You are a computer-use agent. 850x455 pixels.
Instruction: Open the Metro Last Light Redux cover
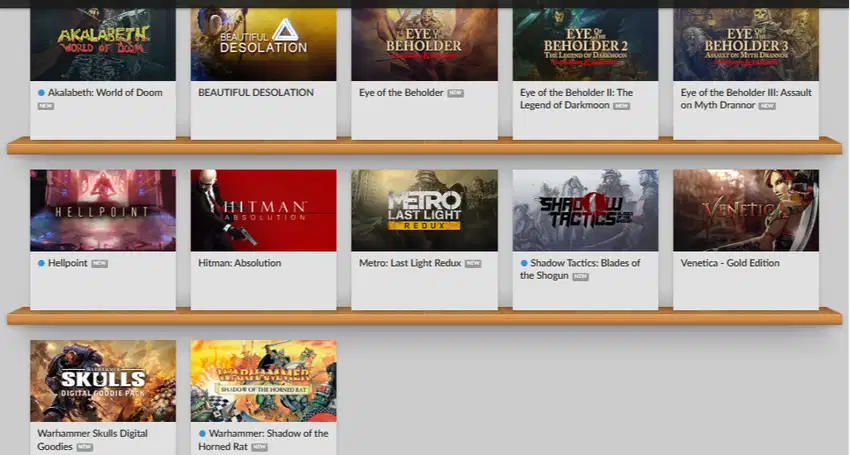tap(424, 210)
